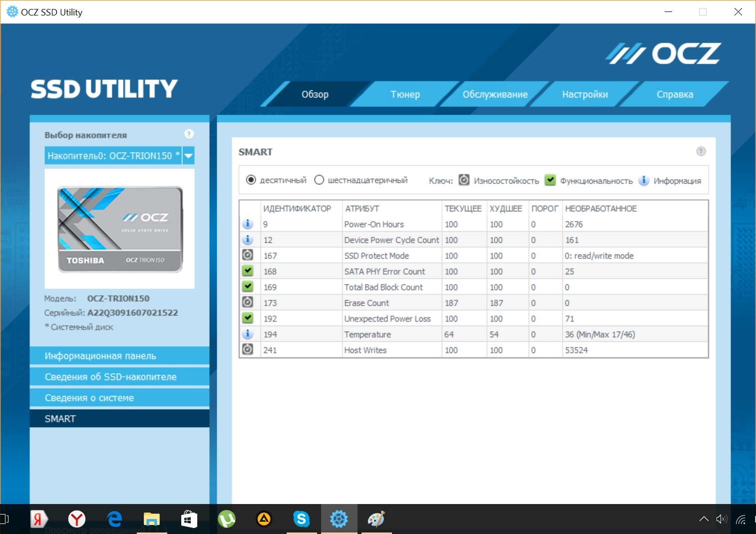This screenshot has width=756, height=534.
Task: Click the endurance icon for Host Writes
Action: [248, 350]
